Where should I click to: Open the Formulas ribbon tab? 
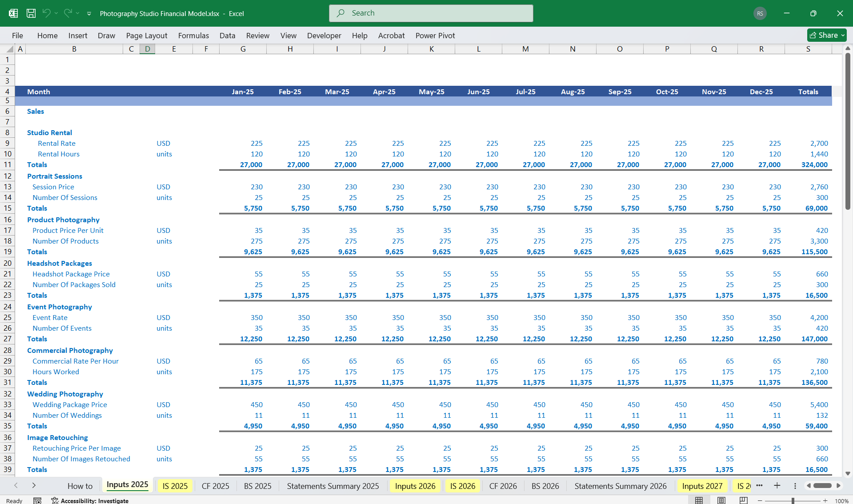coord(193,36)
